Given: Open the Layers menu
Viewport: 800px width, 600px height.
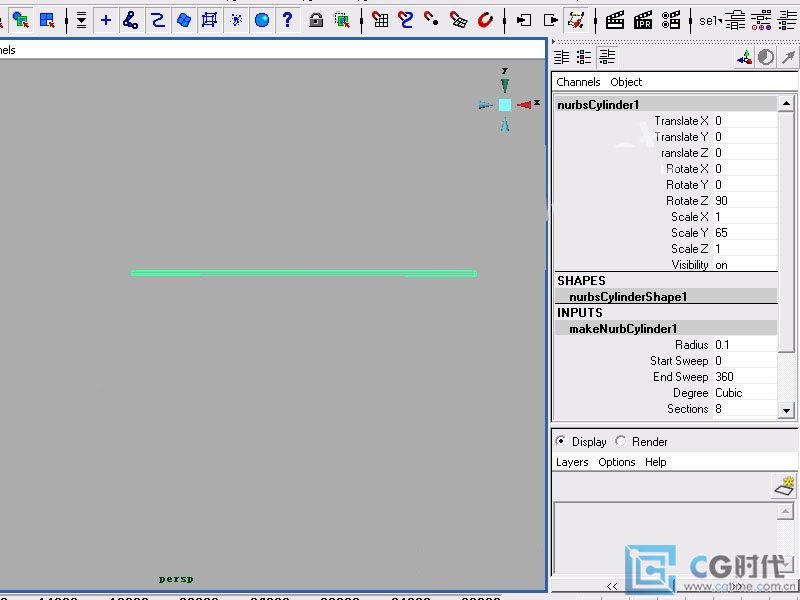Looking at the screenshot, I should click(x=572, y=462).
